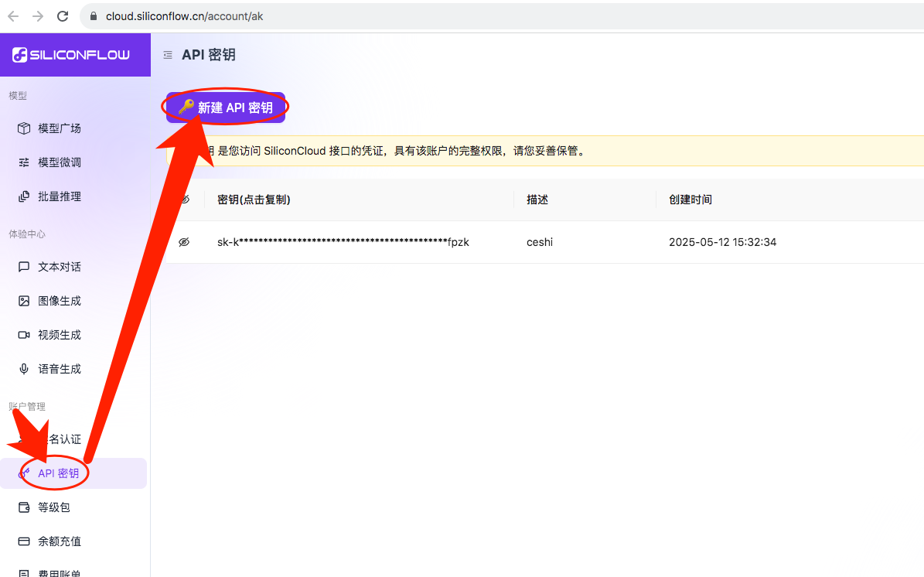
Task: Open 语音生成 via its microphone icon
Action: (x=23, y=369)
